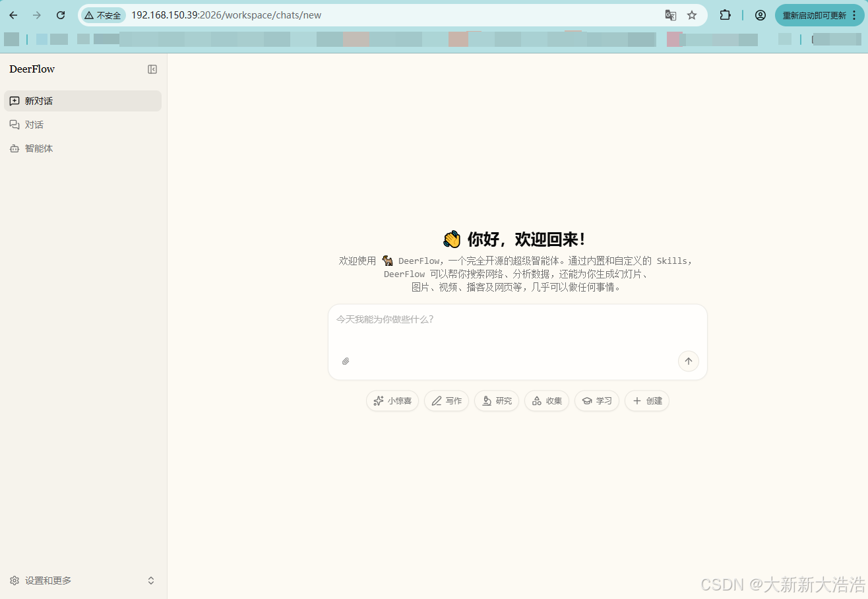
Task: Open the 创建 plus option
Action: coord(647,400)
